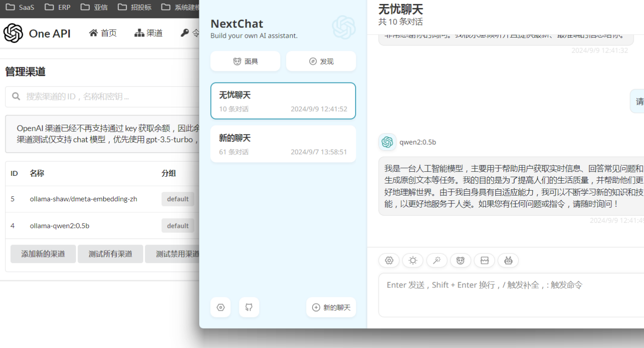This screenshot has height=348, width=644.
Task: Open the 系统建模 bookmark folder
Action: pyautogui.click(x=181, y=7)
